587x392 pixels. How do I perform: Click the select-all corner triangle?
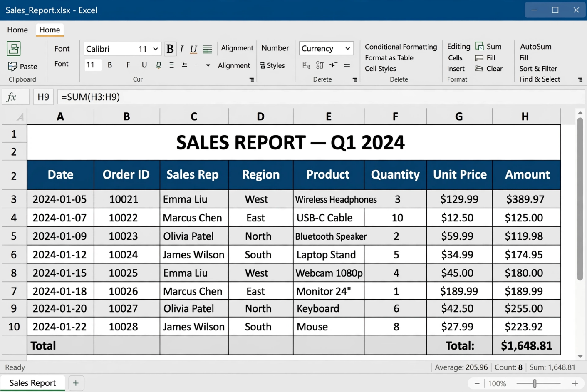click(x=20, y=117)
